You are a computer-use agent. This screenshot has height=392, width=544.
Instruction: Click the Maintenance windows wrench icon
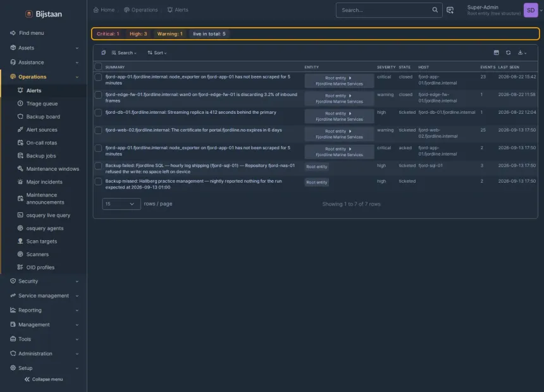[x=20, y=169]
